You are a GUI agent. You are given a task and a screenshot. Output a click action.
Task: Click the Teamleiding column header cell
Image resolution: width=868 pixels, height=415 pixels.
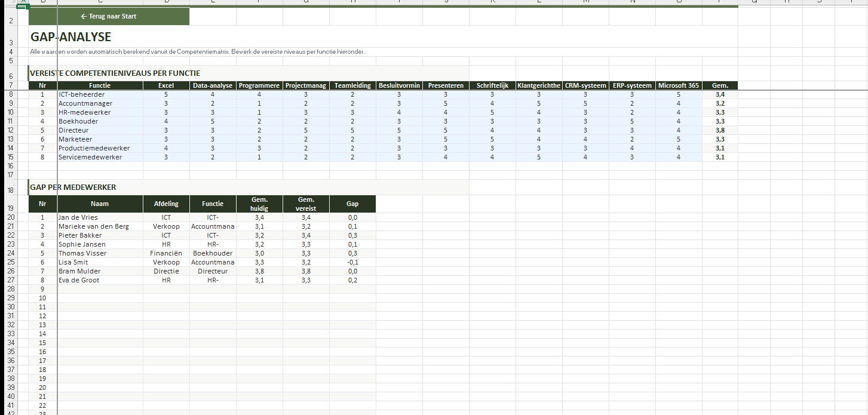pos(352,85)
